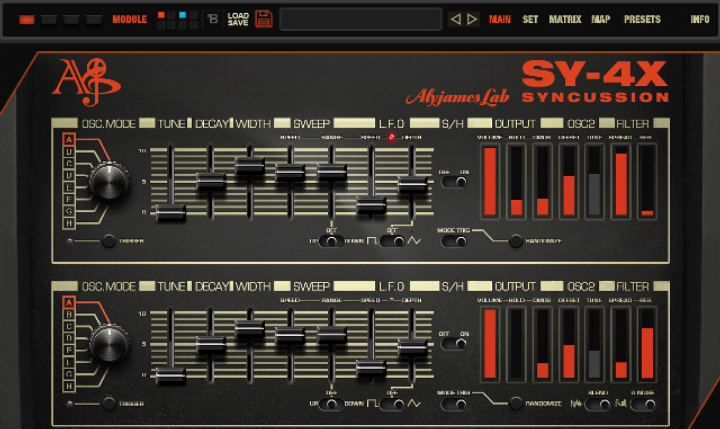
Task: Open the INFO page
Action: (700, 19)
